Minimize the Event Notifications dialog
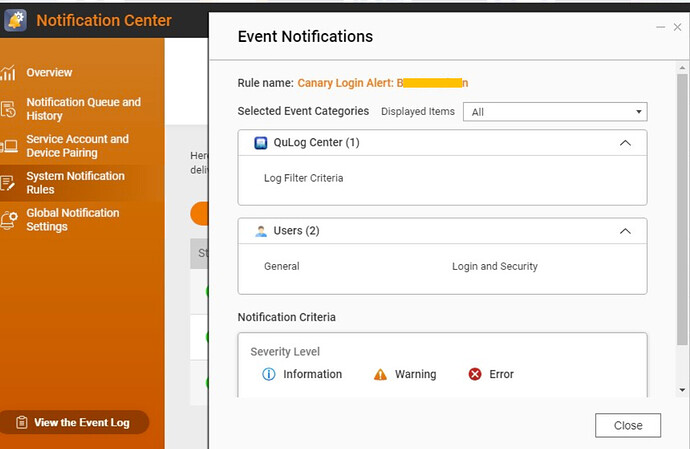690x449 pixels. click(x=660, y=28)
